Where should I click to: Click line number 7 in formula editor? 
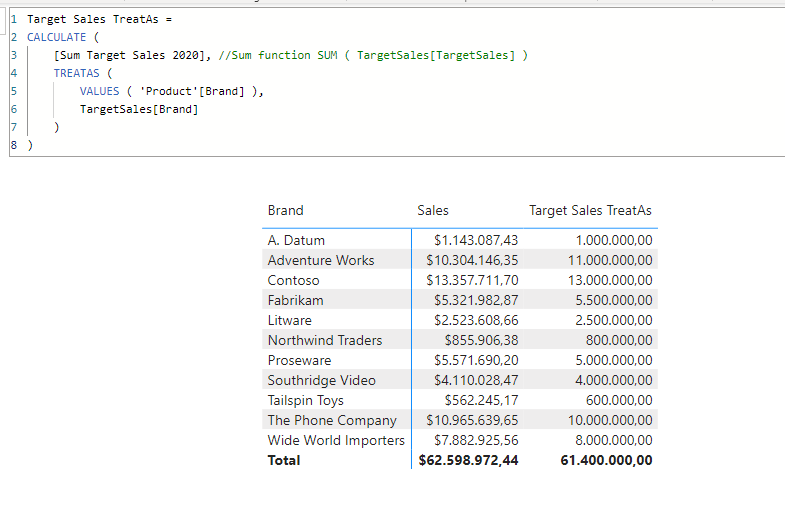[14, 127]
